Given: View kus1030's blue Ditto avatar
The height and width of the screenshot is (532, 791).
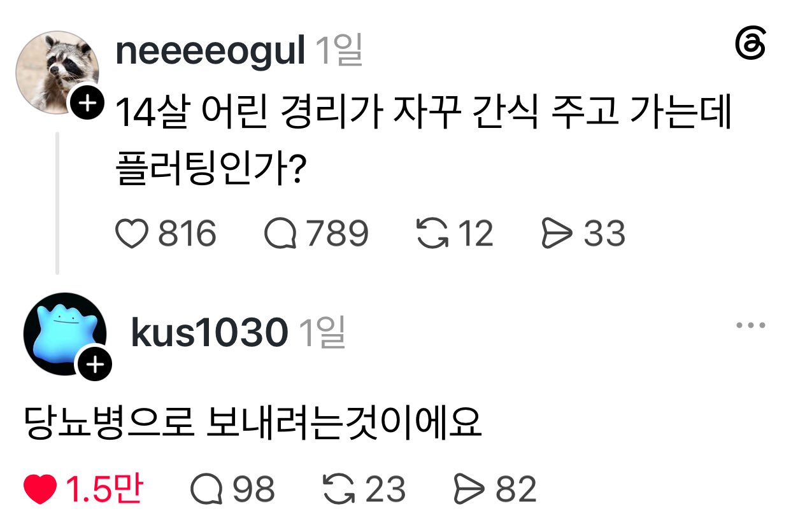Looking at the screenshot, I should pyautogui.click(x=64, y=334).
